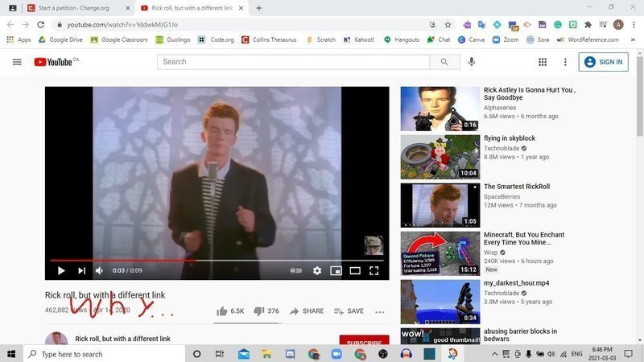Open the Windows notification center
The image size is (644, 362).
coord(629,354)
